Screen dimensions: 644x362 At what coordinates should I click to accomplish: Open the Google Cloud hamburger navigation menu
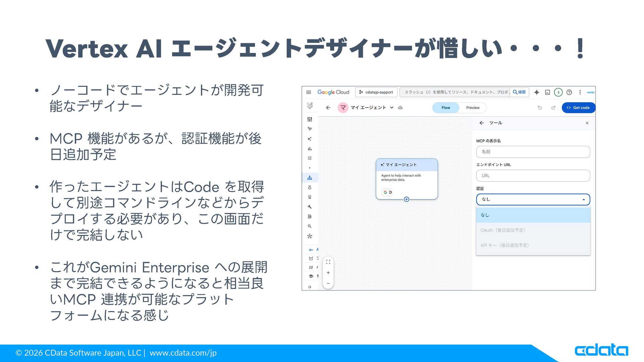pos(309,92)
